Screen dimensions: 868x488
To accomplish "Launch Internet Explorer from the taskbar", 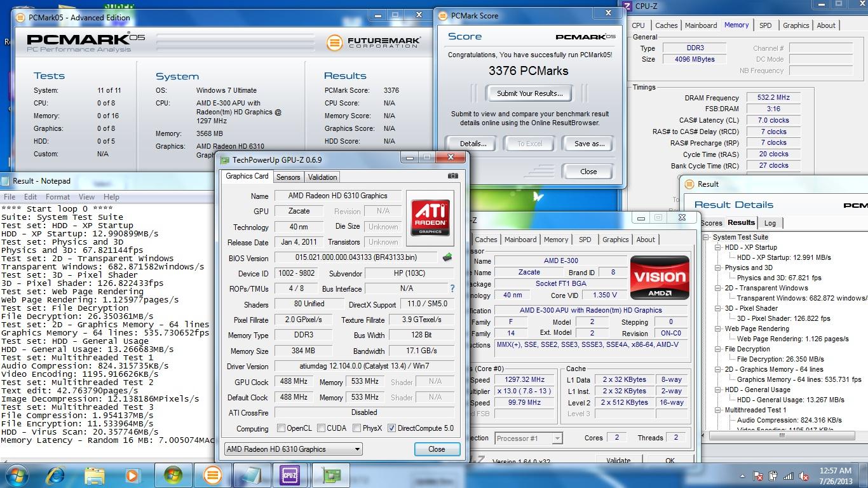I will click(56, 475).
